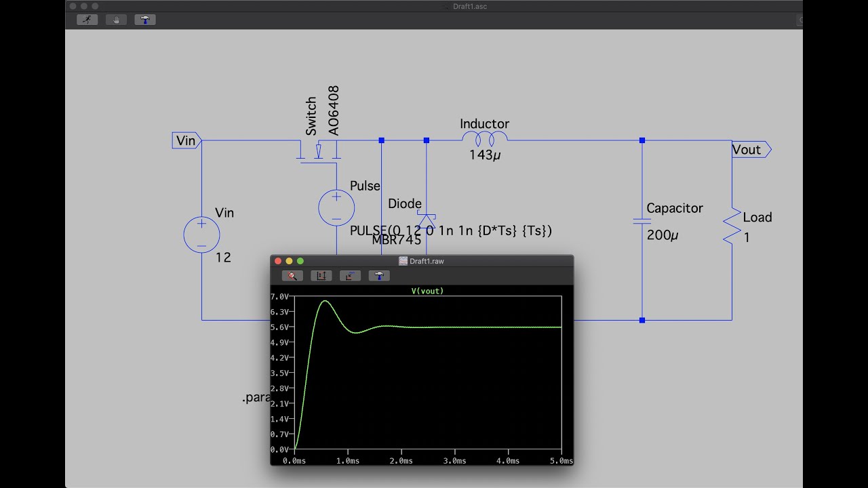Viewport: 868px width, 488px height.
Task: Click the 0.0ms label on the time axis
Action: [x=294, y=461]
